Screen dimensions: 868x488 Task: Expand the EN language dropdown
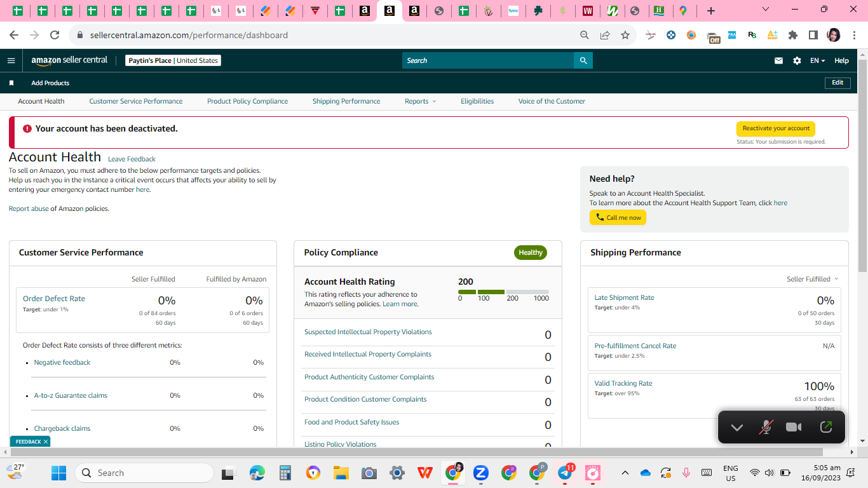(817, 60)
